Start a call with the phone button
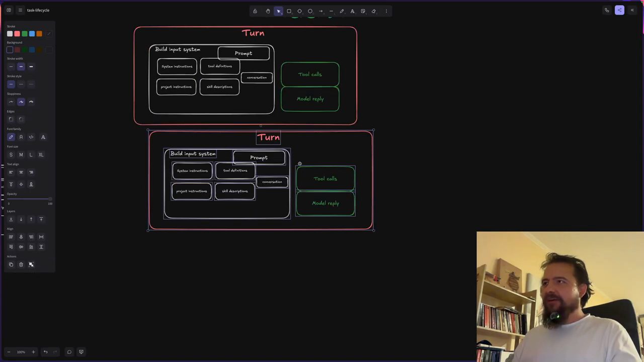Image resolution: width=644 pixels, height=362 pixels. point(607,10)
